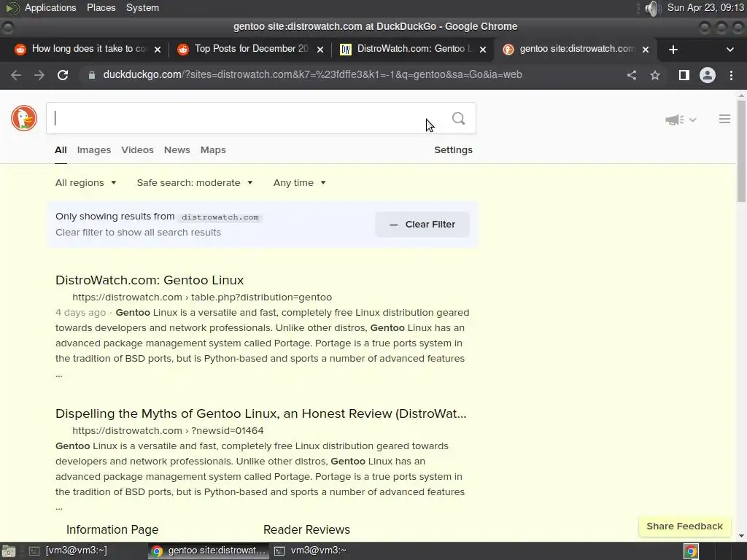
Task: Open the Places menu
Action: point(101,7)
